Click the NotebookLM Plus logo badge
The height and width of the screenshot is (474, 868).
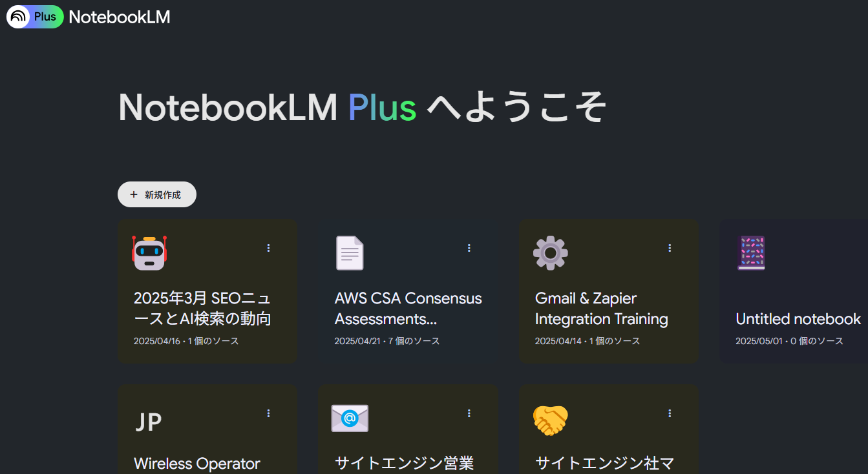(35, 17)
